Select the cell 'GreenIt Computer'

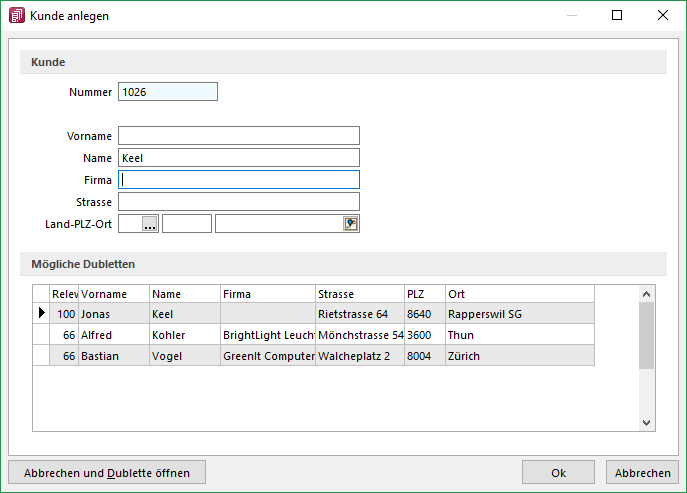(268, 356)
